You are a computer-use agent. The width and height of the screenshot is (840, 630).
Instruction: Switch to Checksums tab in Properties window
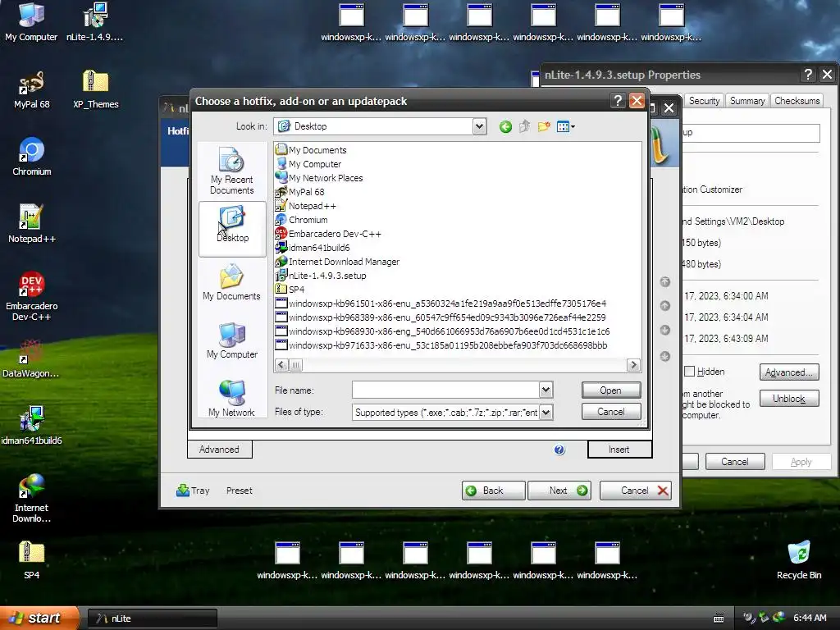(x=797, y=101)
